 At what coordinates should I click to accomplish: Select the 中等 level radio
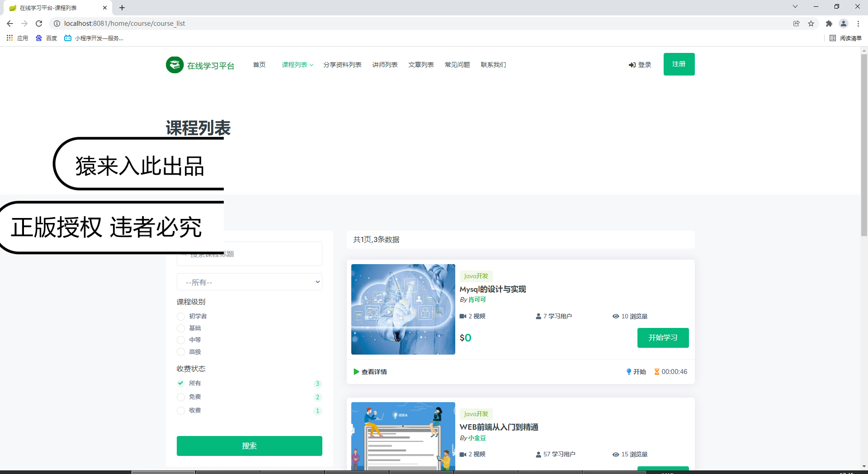pos(181,340)
